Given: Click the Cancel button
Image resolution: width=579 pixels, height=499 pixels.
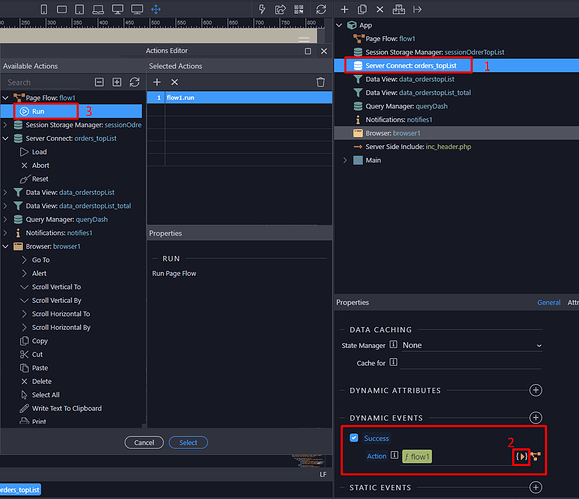Looking at the screenshot, I should point(144,442).
